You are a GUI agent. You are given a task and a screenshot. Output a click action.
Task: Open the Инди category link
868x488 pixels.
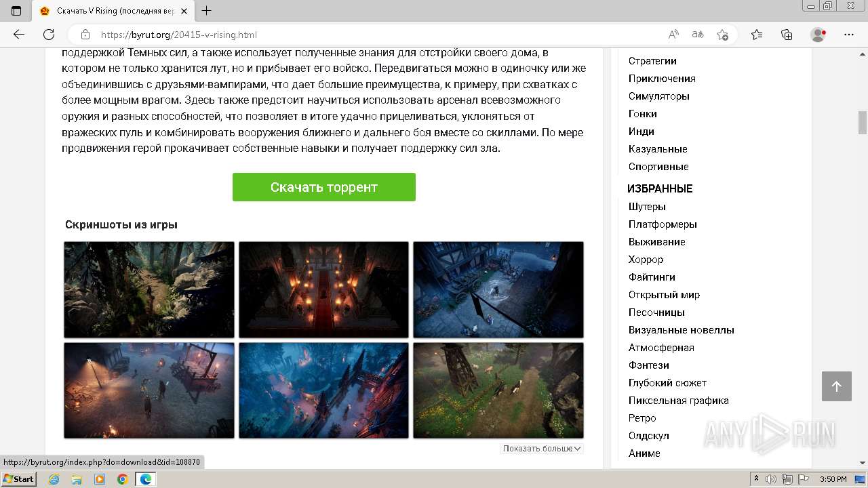click(x=642, y=131)
